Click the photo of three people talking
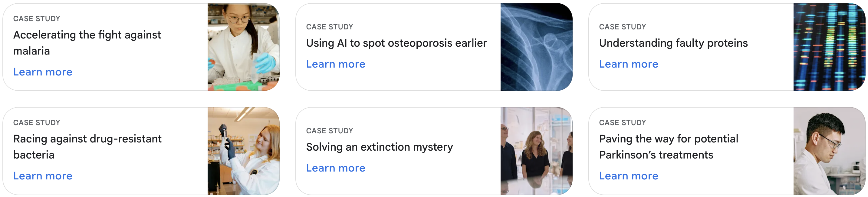Viewport: 868px width, 197px height. click(536, 151)
